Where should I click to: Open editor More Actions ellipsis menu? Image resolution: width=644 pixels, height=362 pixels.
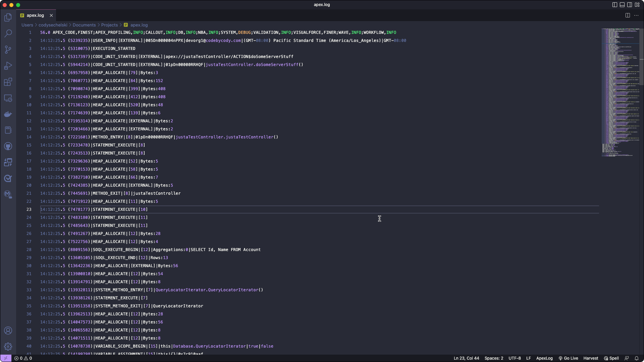(x=636, y=15)
